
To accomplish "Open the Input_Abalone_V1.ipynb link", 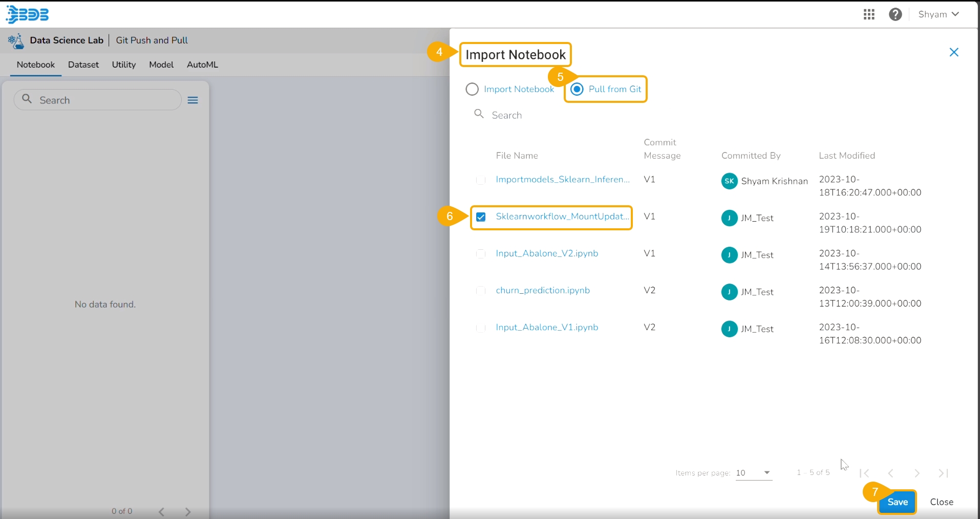I will pyautogui.click(x=547, y=327).
